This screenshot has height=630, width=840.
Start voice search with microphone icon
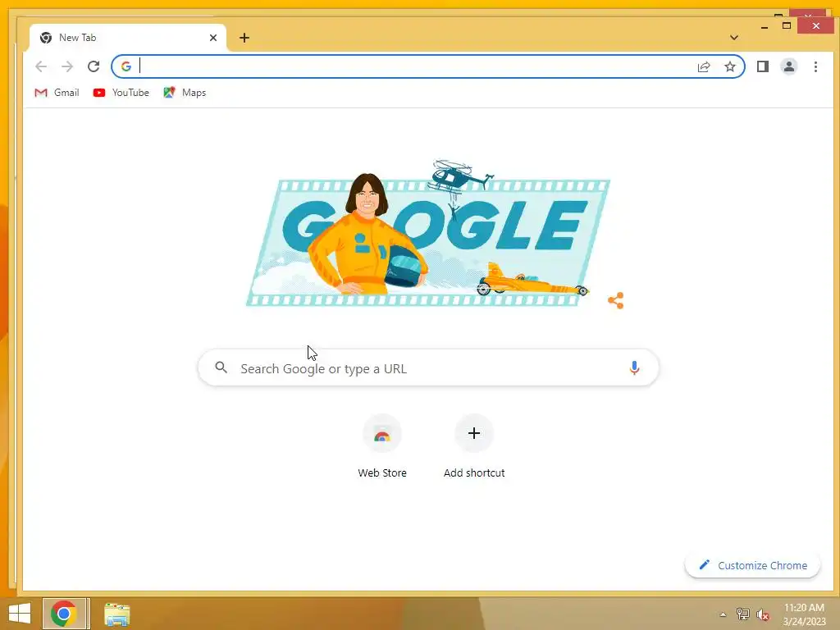pyautogui.click(x=634, y=368)
